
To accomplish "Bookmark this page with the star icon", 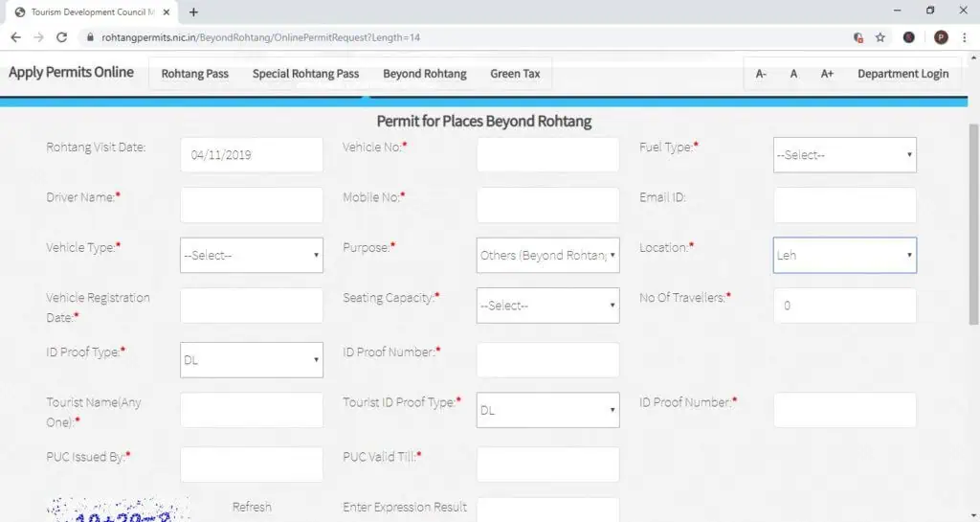I will pos(880,37).
